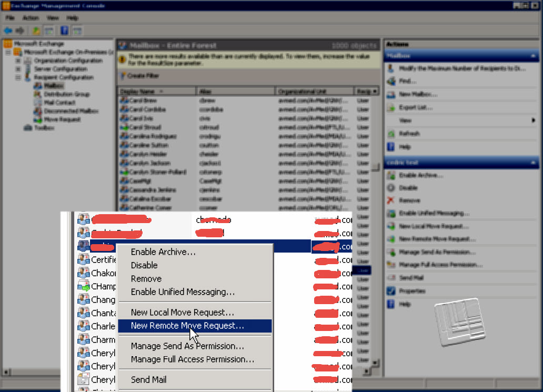Choose Manage Full Access Permission in context menu
The width and height of the screenshot is (543, 392).
(x=195, y=359)
